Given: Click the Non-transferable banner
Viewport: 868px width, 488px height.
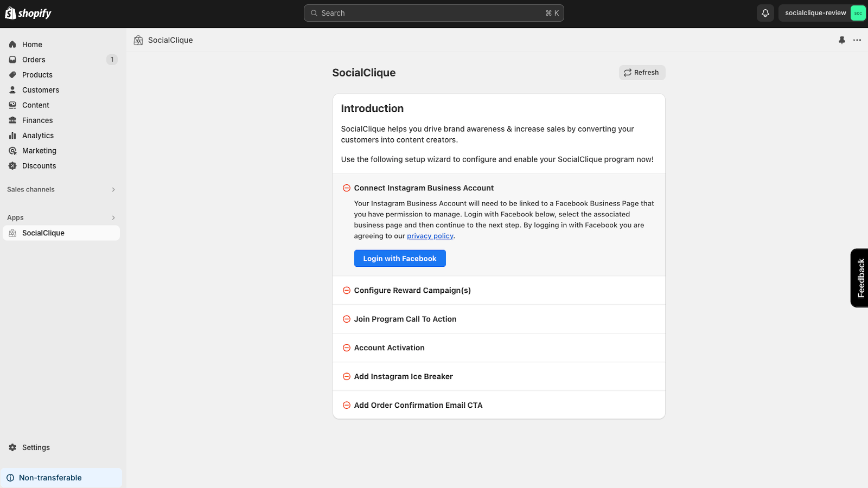Looking at the screenshot, I should point(61,478).
